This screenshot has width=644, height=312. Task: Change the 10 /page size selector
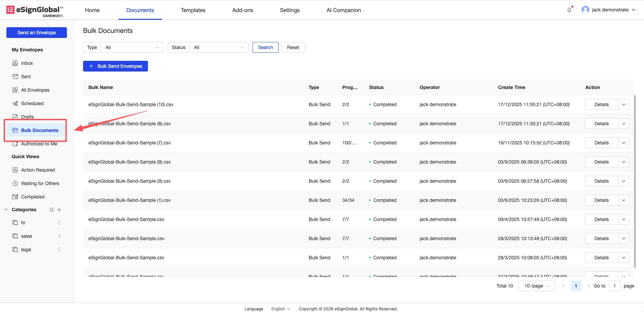(537, 286)
